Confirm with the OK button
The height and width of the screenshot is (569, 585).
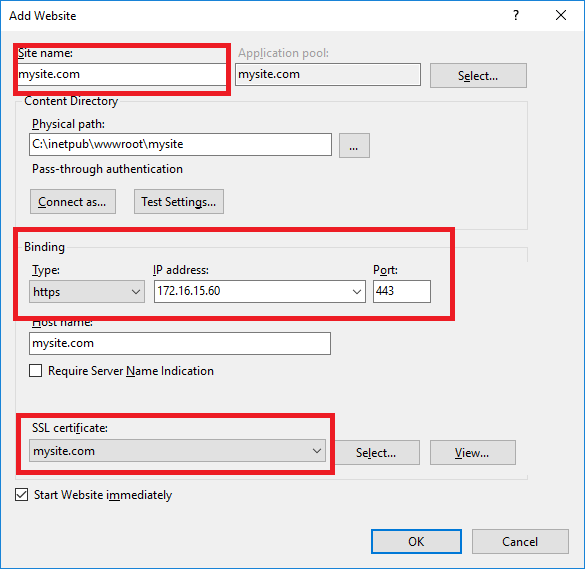point(416,541)
